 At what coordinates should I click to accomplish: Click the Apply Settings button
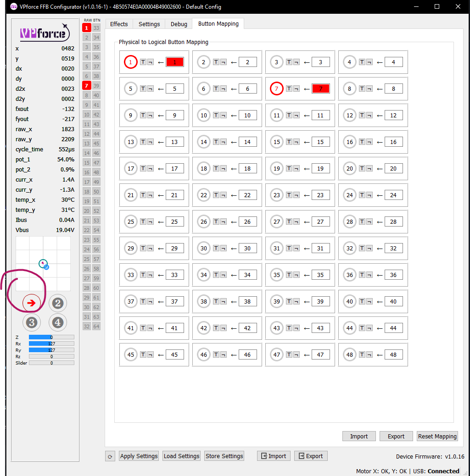pos(139,456)
